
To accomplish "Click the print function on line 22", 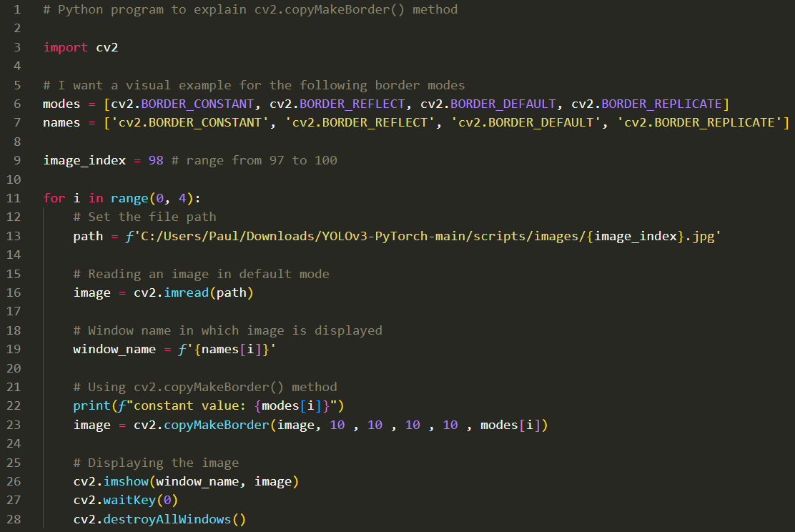I will (x=92, y=406).
